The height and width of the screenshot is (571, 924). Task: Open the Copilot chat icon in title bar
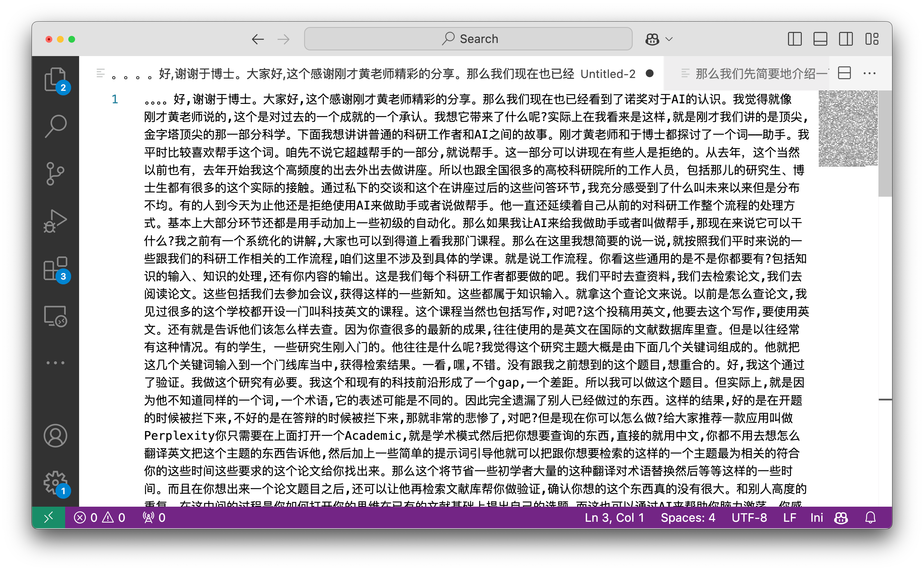click(652, 39)
